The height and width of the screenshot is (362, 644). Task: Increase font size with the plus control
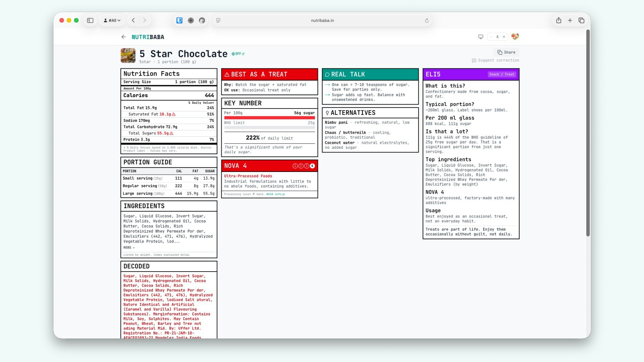point(504,37)
